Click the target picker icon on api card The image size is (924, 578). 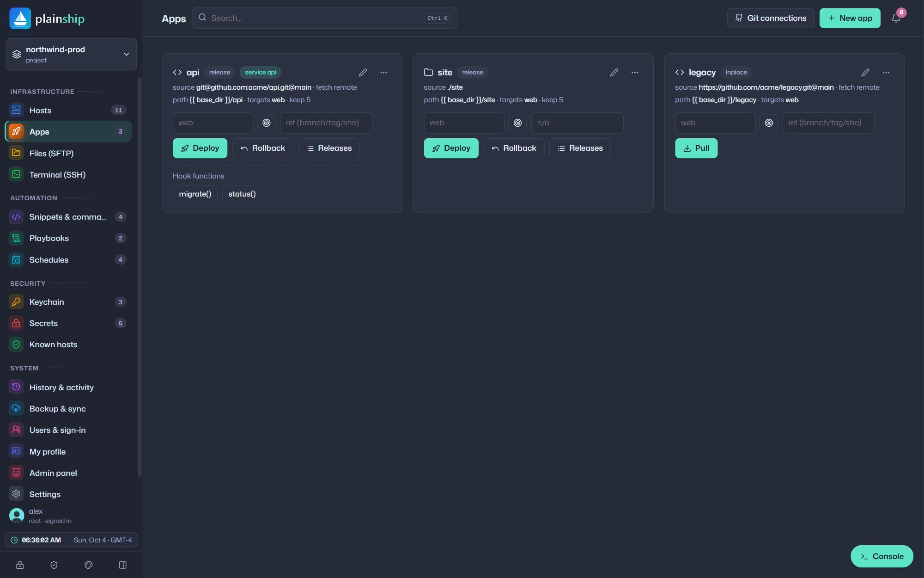(x=267, y=123)
